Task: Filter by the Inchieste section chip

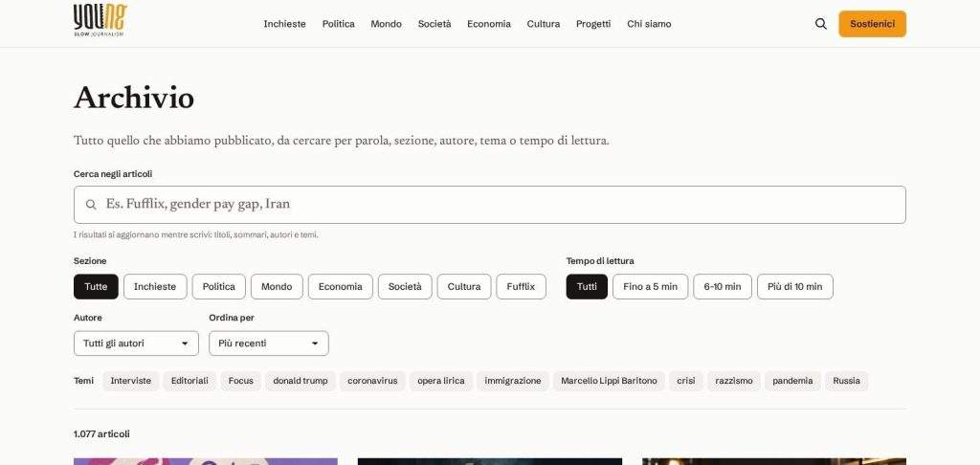Action: coord(155,286)
